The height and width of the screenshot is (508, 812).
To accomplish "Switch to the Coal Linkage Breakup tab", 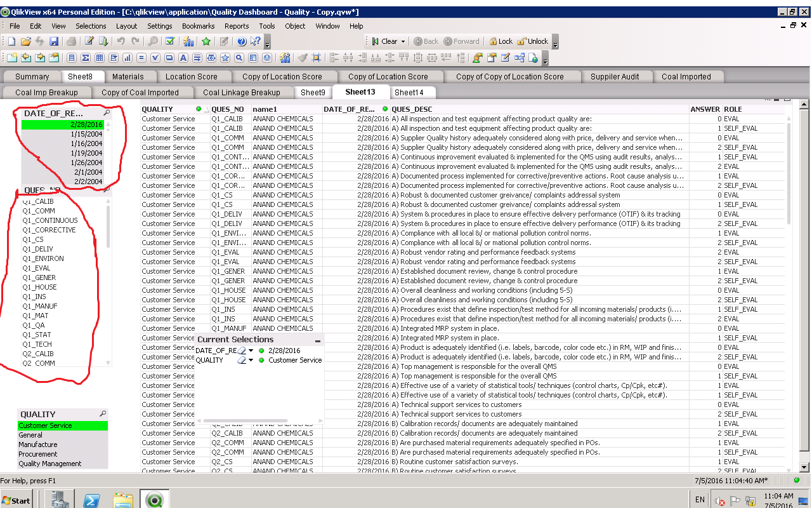I will 242,92.
